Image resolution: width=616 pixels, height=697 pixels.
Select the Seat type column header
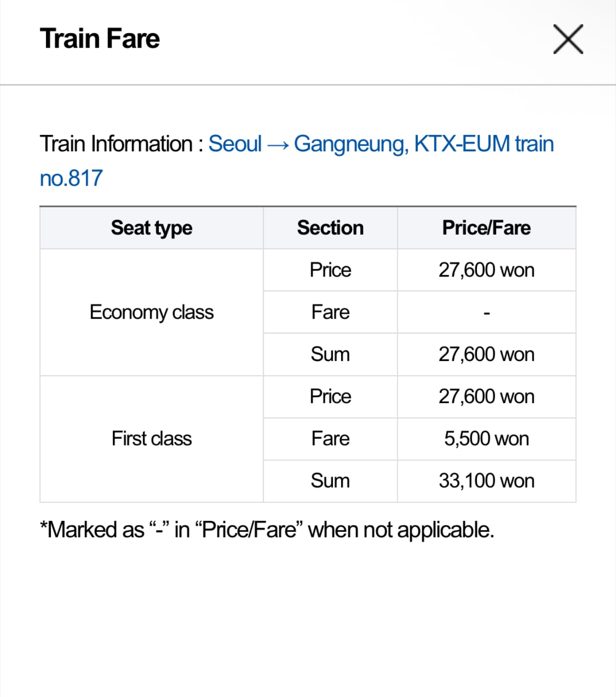(x=152, y=228)
